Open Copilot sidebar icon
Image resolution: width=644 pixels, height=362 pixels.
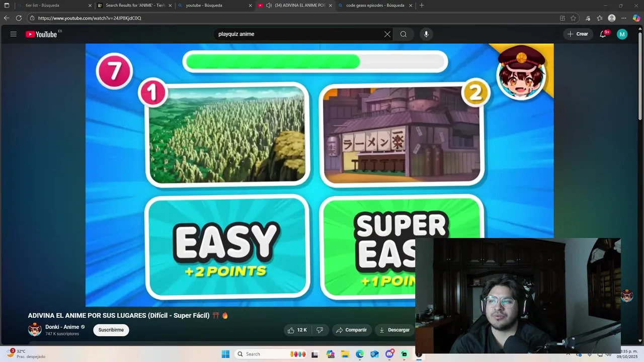pos(636,18)
